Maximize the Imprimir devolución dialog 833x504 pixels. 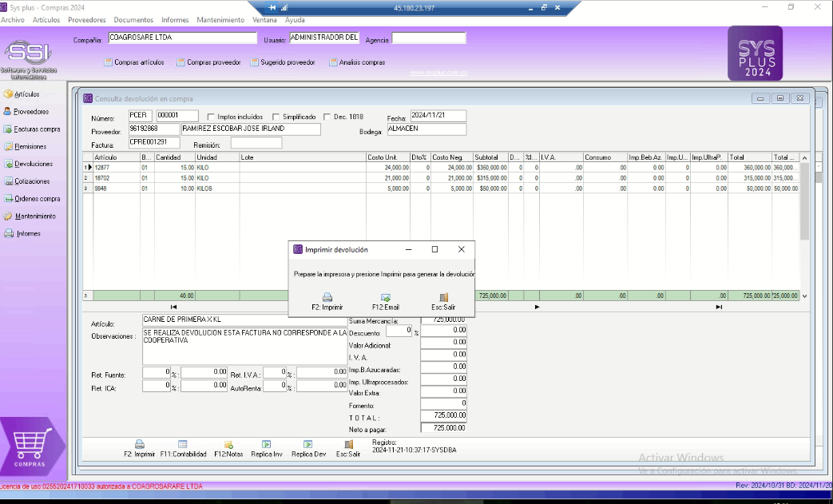click(x=434, y=250)
